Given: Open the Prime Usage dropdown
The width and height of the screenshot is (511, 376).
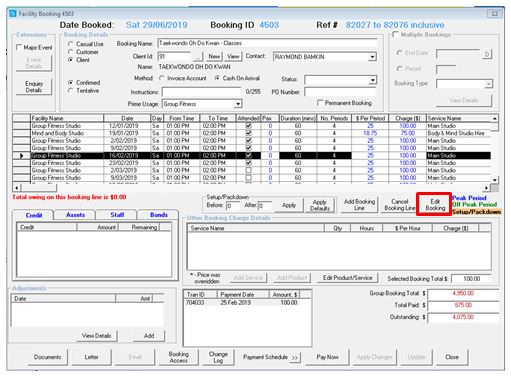Looking at the screenshot, I should pos(238,104).
